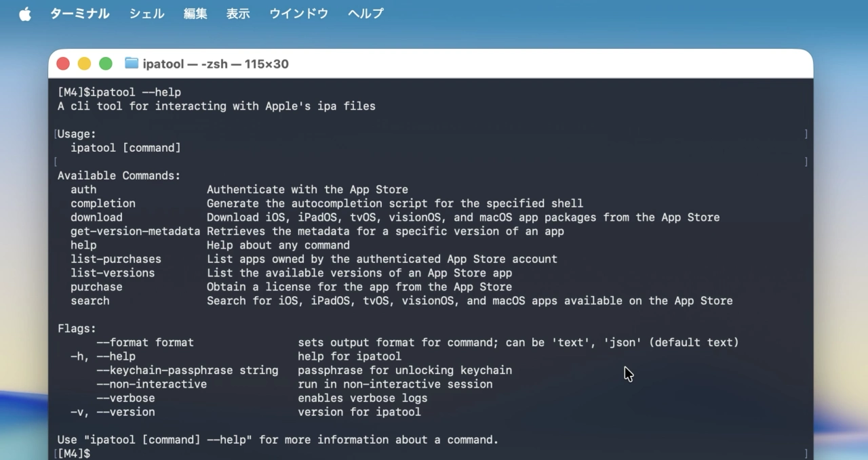Click the 'Use "ipatool [command] --help"' hint line

tap(278, 440)
